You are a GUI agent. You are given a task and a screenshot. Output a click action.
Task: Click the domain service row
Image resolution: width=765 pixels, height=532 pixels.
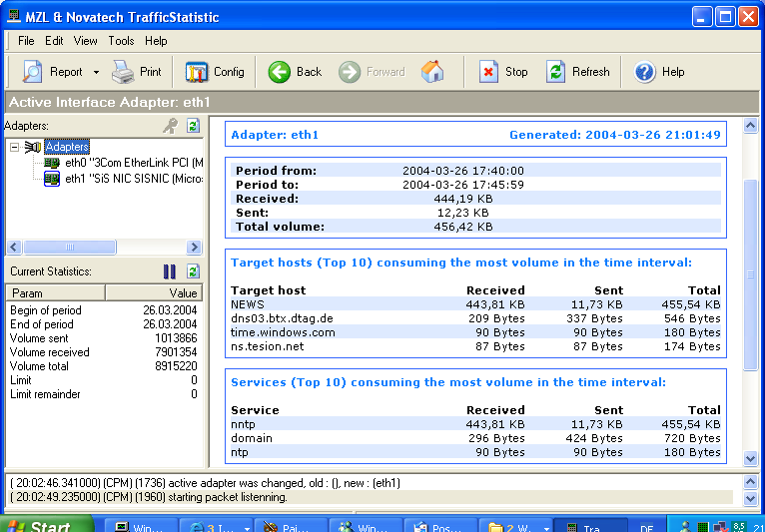click(475, 438)
